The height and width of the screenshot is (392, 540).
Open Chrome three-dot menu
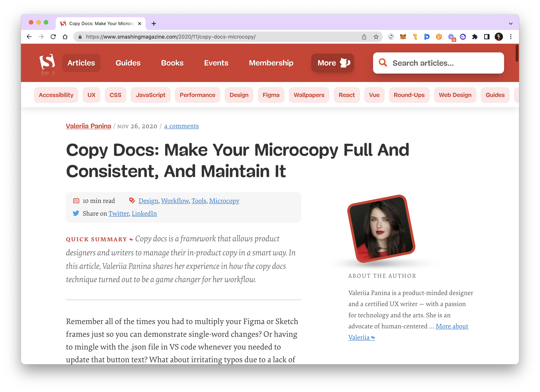pos(511,37)
